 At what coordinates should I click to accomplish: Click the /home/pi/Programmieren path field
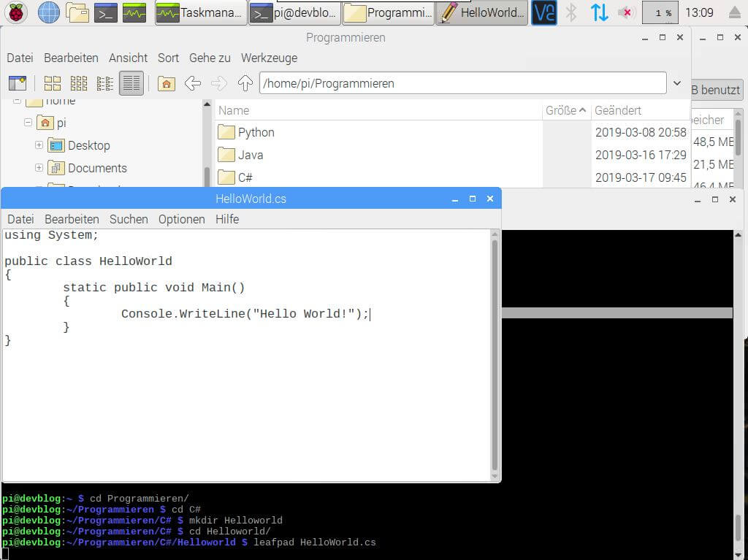pos(462,83)
